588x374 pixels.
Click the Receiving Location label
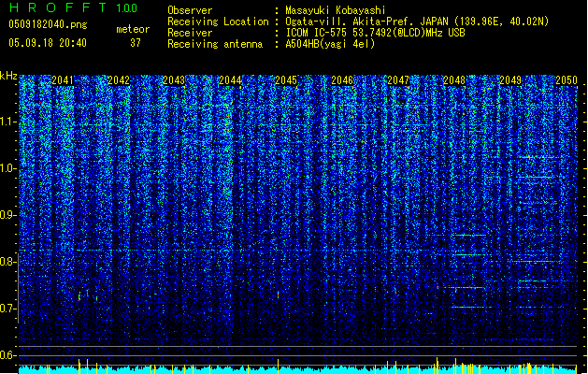[x=218, y=22]
